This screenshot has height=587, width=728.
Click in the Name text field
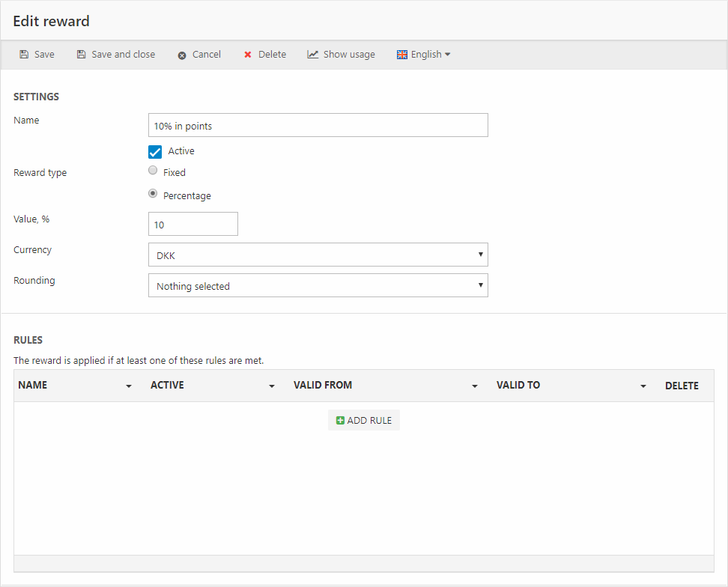tap(318, 125)
